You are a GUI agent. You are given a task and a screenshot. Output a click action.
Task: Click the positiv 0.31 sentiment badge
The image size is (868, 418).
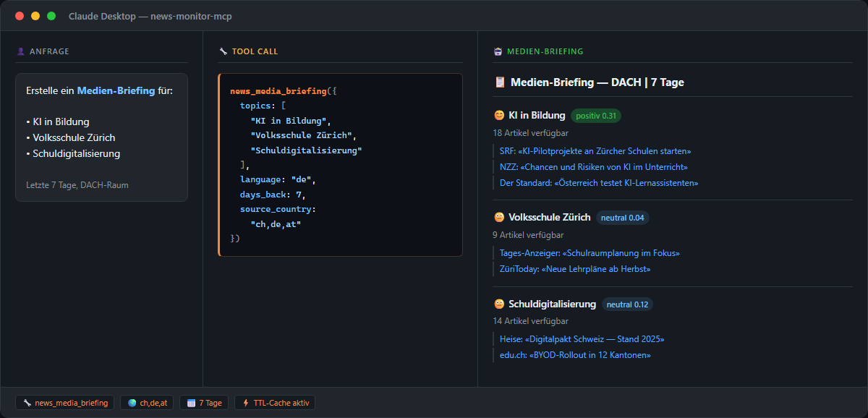pyautogui.click(x=596, y=116)
